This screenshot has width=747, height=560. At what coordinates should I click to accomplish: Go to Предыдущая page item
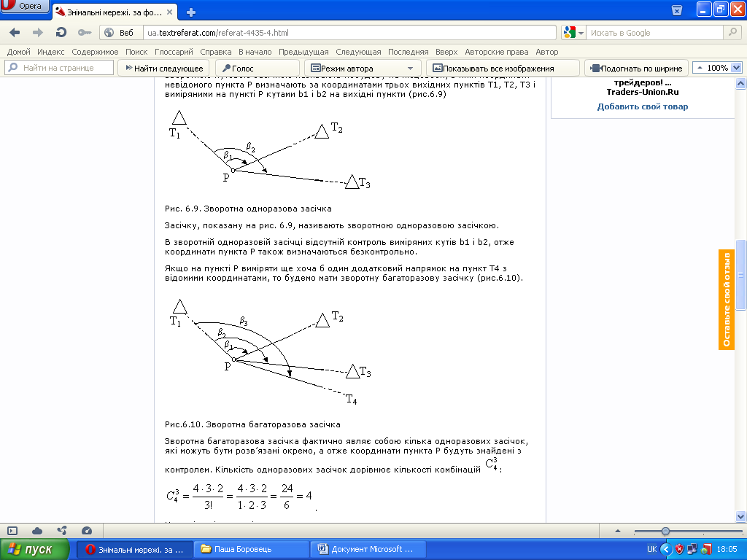coord(303,52)
